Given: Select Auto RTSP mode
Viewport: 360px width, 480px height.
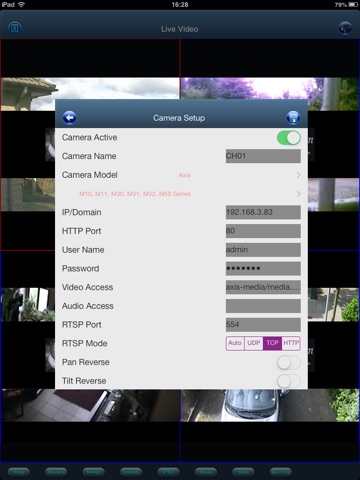Looking at the screenshot, I should tap(235, 343).
